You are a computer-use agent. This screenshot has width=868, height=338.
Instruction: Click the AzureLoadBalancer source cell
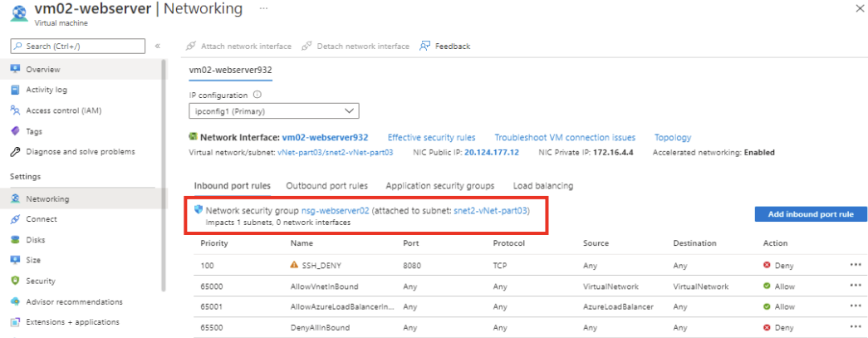(x=618, y=307)
